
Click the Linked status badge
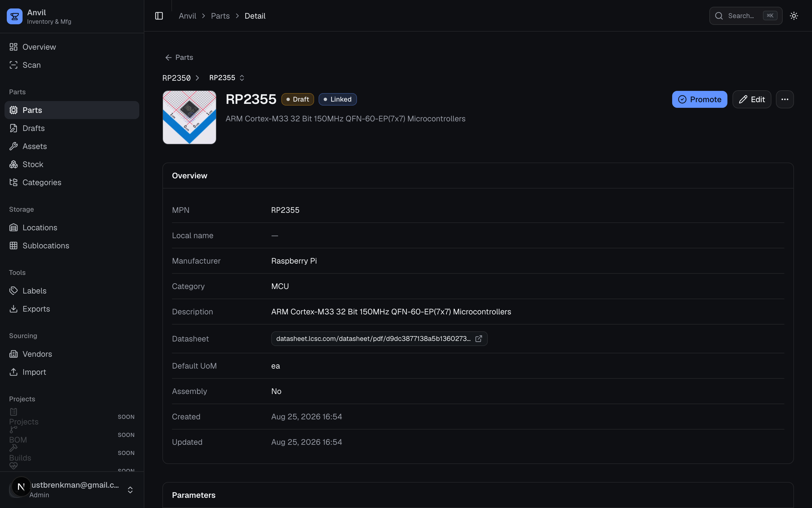point(337,99)
